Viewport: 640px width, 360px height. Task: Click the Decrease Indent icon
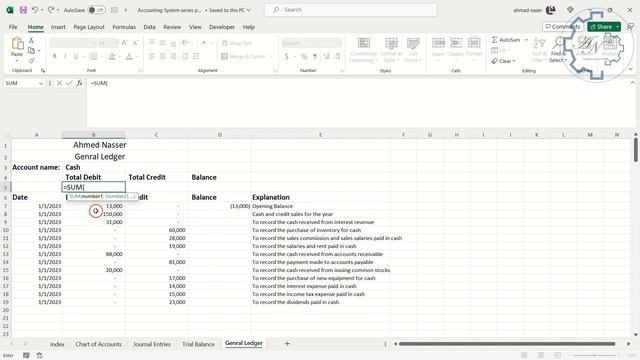pyautogui.click(x=184, y=56)
